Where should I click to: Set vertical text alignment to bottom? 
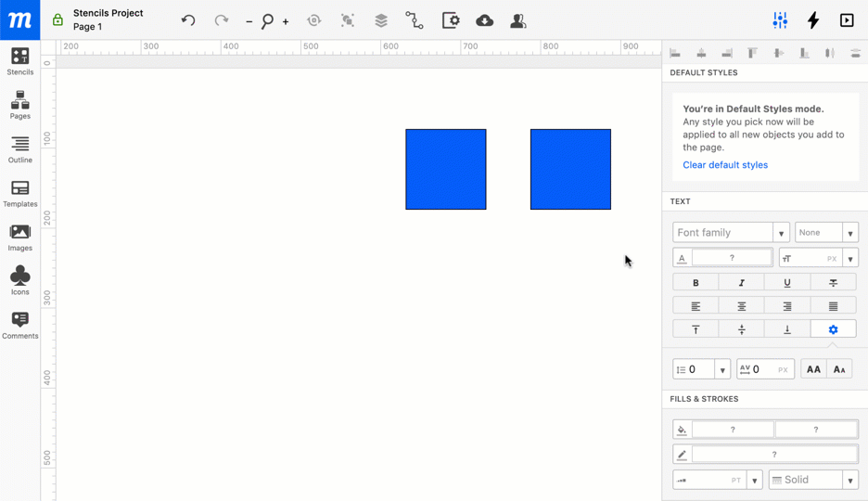(x=787, y=329)
